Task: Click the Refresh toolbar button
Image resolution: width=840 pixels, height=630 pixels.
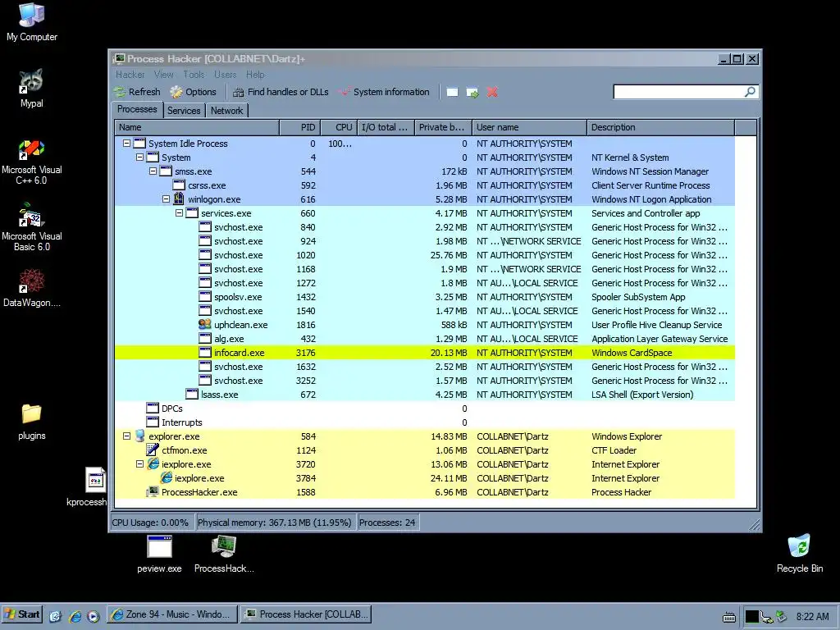Action: tap(137, 92)
